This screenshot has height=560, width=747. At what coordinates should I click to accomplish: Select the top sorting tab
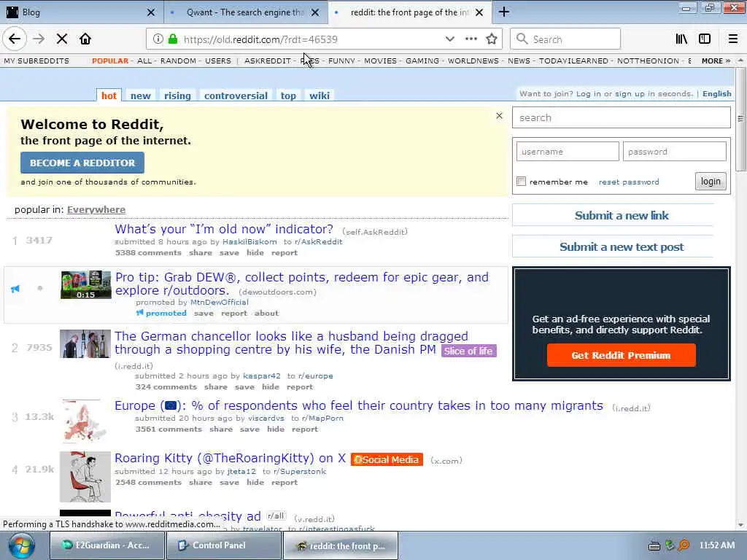(x=288, y=96)
